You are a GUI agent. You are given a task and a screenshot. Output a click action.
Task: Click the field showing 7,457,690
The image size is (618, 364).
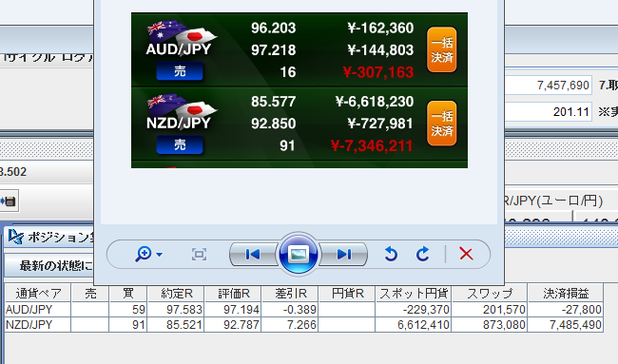tap(548, 86)
